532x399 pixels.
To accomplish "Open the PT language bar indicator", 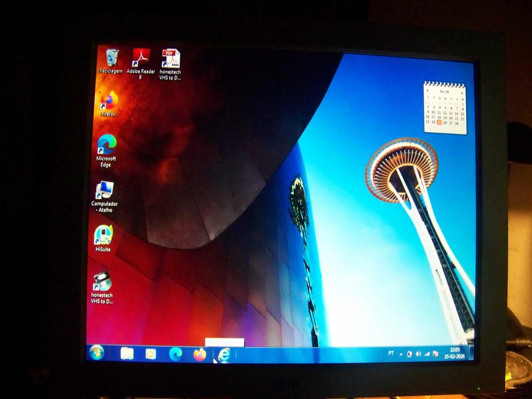I will pyautogui.click(x=391, y=353).
